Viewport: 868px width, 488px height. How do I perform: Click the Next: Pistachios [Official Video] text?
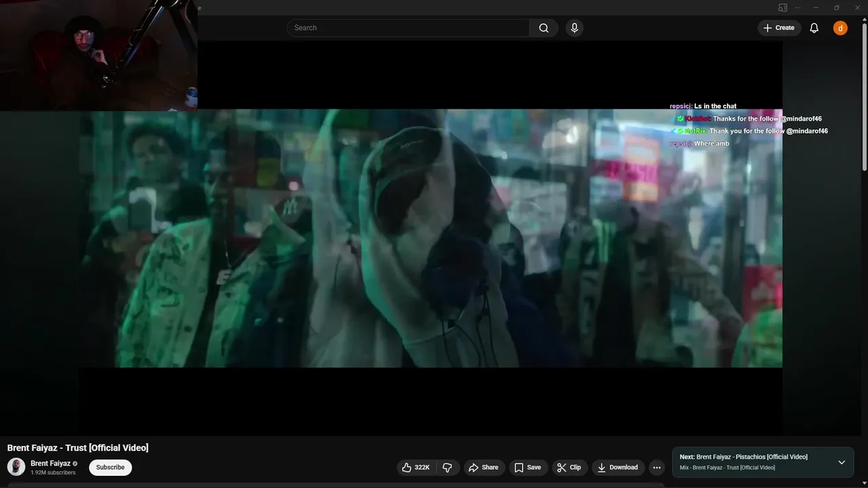point(744,457)
